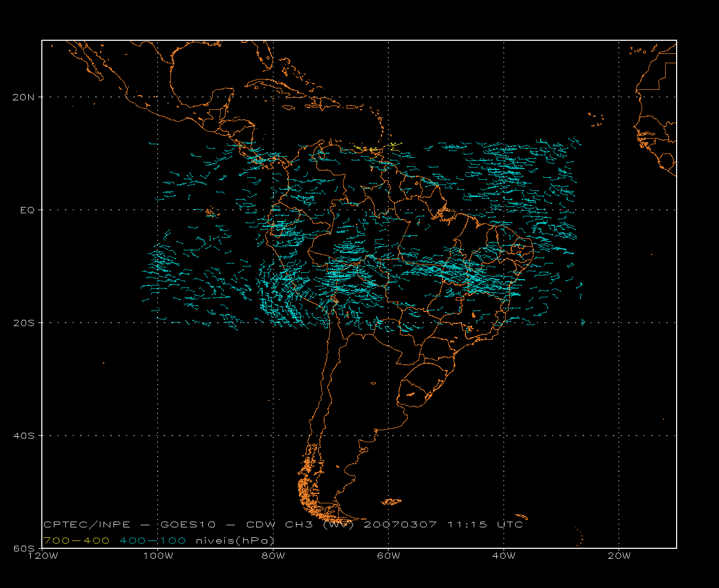Click the 20070307 date stamp
This screenshot has height=588, width=719.
pyautogui.click(x=400, y=524)
